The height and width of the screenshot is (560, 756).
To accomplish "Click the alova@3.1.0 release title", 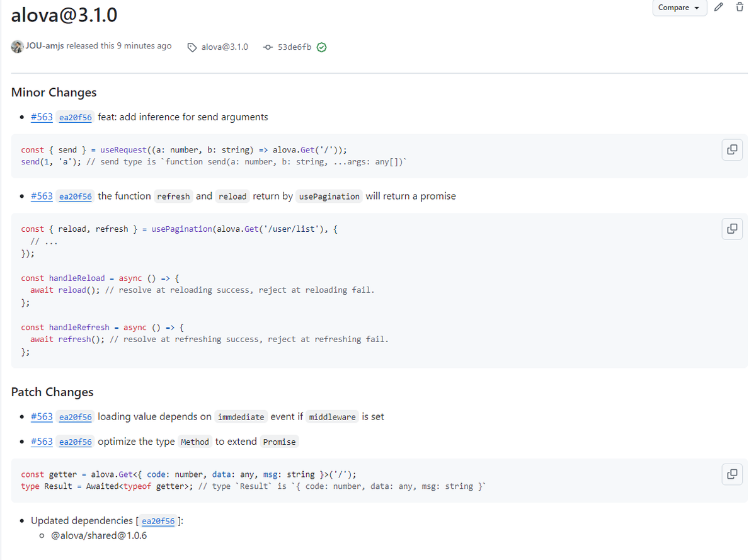I will 64,15.
